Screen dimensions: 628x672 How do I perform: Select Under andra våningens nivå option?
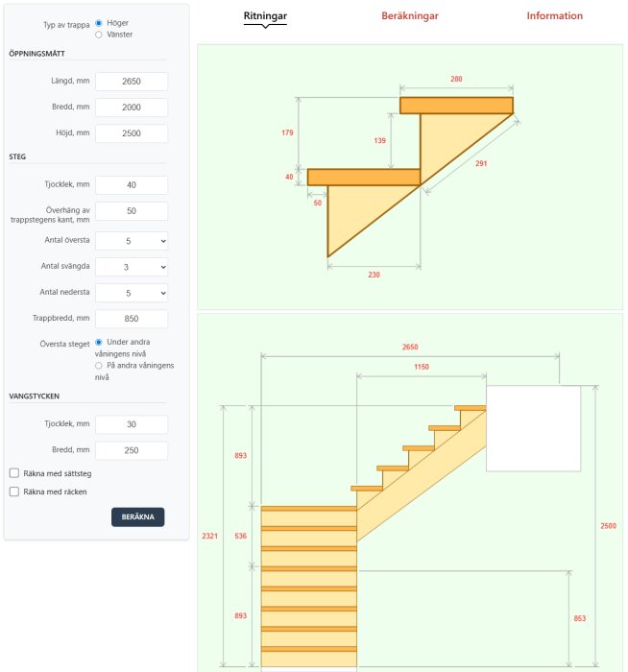(x=99, y=342)
